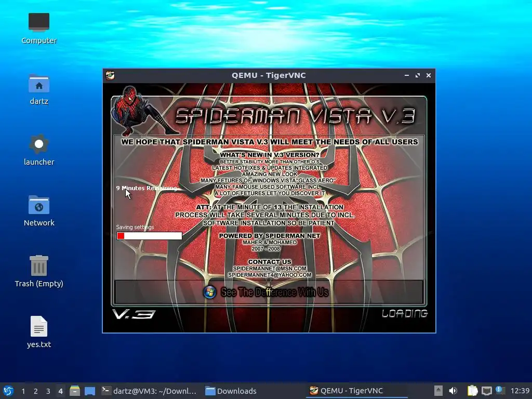Click the LATEST HOTFIXES & UPDATES INTEGRATED line
Viewport: 532px width, 399px height.
point(270,168)
